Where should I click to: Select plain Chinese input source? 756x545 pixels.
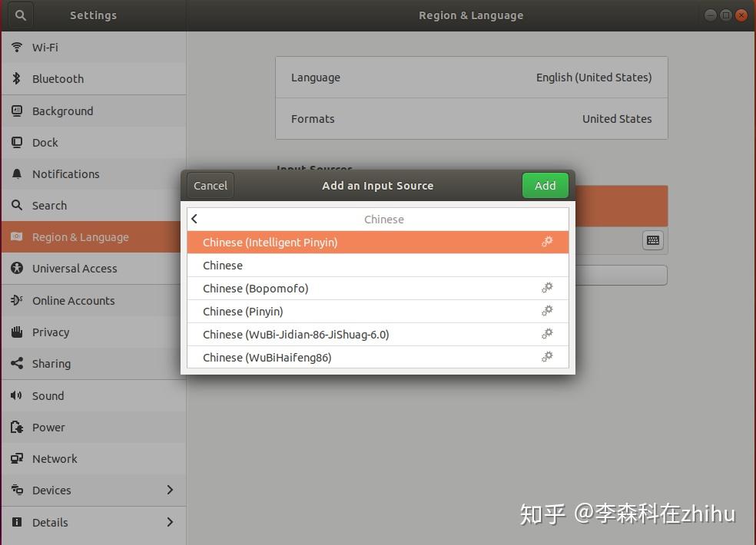pyautogui.click(x=377, y=265)
